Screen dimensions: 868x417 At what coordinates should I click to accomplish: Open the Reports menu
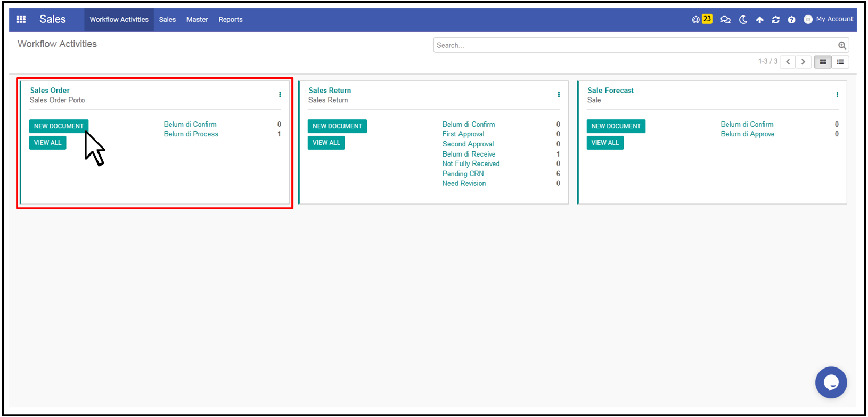[230, 20]
